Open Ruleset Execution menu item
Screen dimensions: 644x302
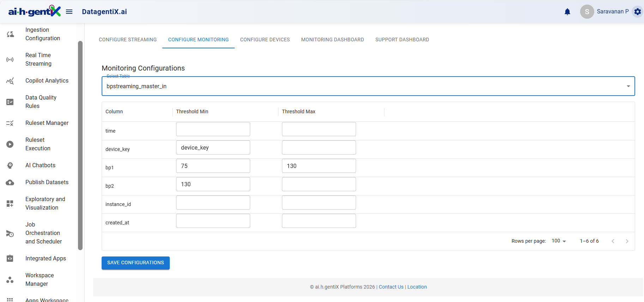(38, 144)
